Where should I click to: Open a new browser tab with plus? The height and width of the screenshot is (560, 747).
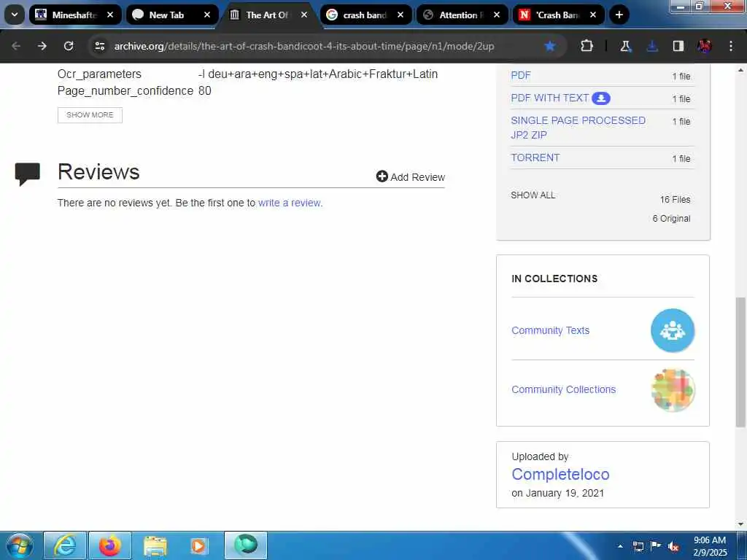point(619,15)
